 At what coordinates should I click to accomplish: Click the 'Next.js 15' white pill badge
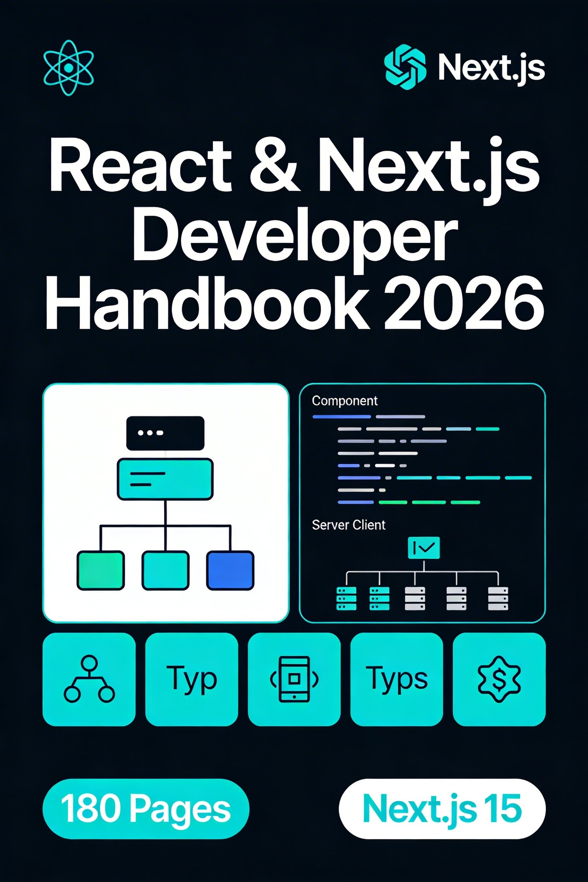pyautogui.click(x=442, y=809)
